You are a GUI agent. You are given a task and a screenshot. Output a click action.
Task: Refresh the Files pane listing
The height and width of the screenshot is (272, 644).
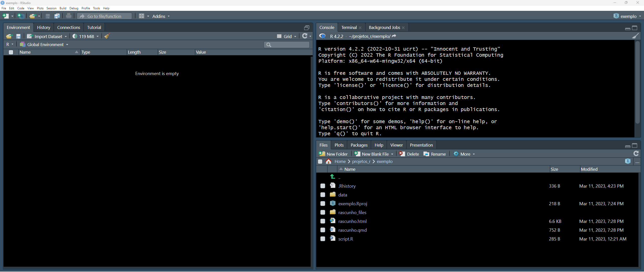pyautogui.click(x=636, y=154)
